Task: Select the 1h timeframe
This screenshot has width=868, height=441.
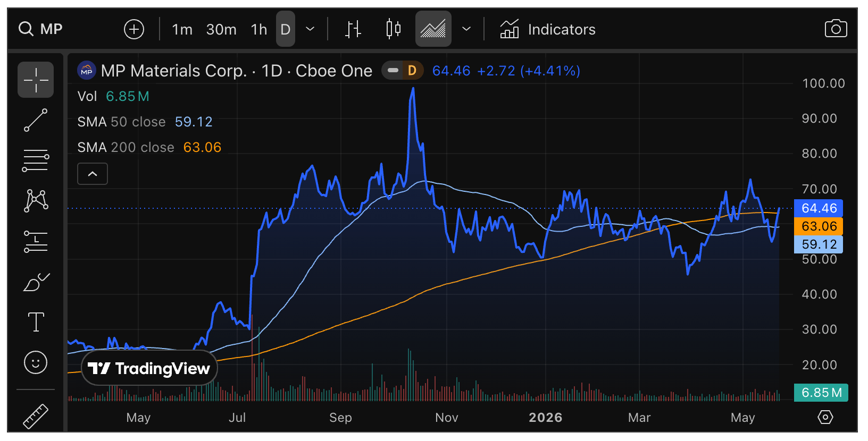Action: click(x=259, y=29)
